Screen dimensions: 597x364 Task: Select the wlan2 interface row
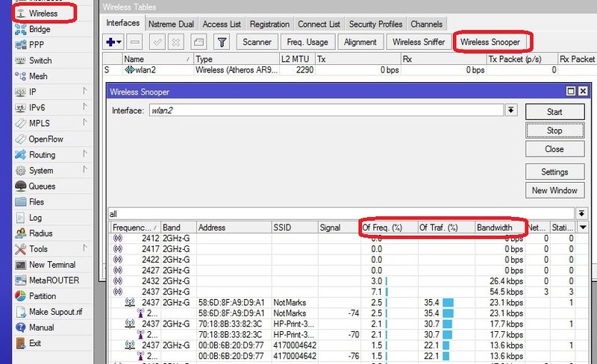(348, 70)
